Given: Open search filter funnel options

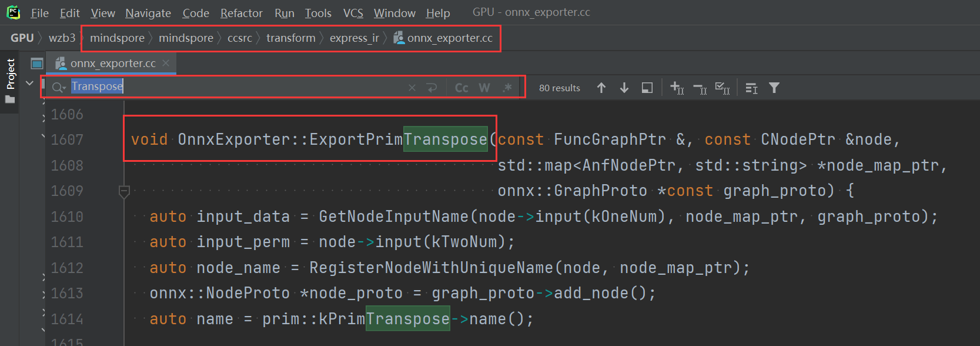Looking at the screenshot, I should [774, 88].
